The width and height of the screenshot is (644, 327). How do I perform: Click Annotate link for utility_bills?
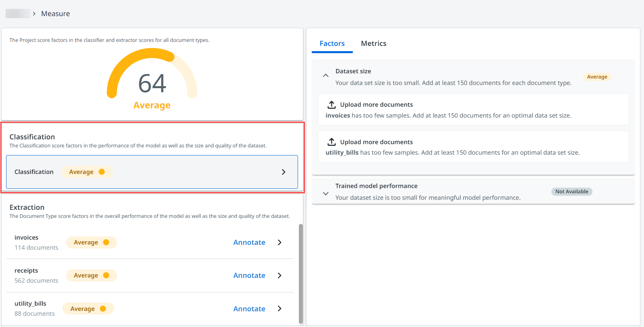(x=249, y=309)
